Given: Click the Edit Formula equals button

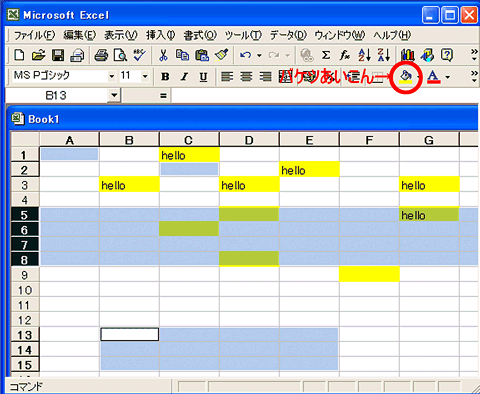Looking at the screenshot, I should coord(163,96).
